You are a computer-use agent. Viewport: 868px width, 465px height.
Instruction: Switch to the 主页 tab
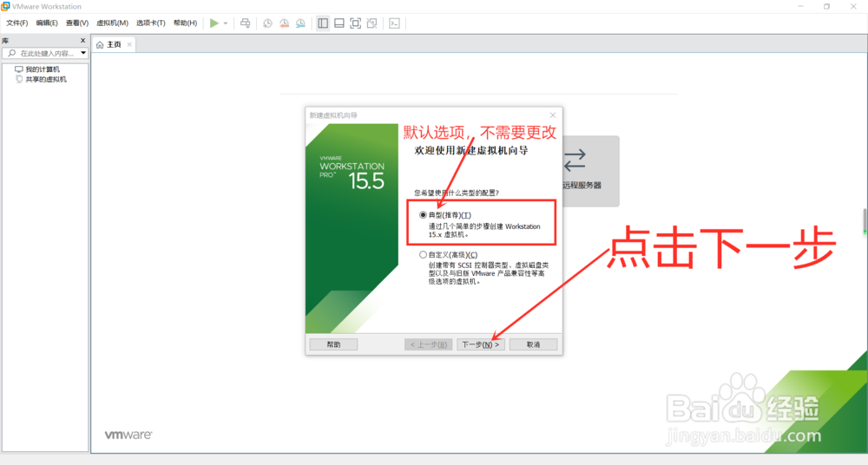tap(114, 45)
